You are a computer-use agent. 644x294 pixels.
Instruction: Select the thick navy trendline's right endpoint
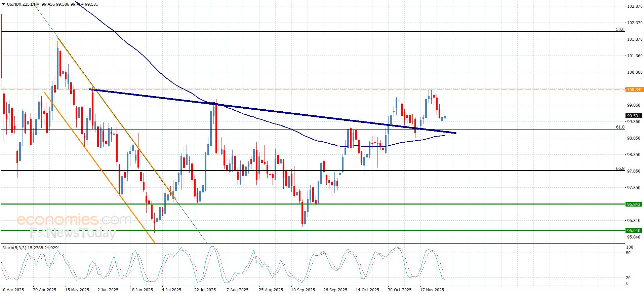[x=455, y=133]
